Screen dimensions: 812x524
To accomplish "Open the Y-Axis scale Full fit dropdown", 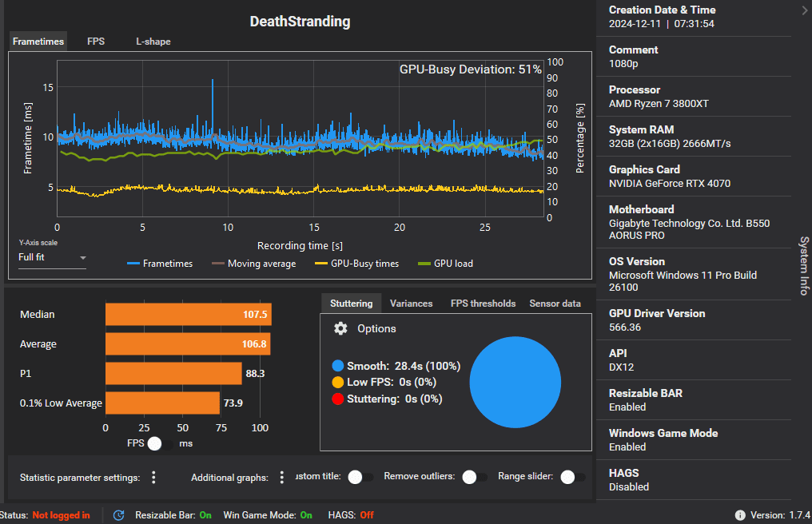I will (x=52, y=257).
